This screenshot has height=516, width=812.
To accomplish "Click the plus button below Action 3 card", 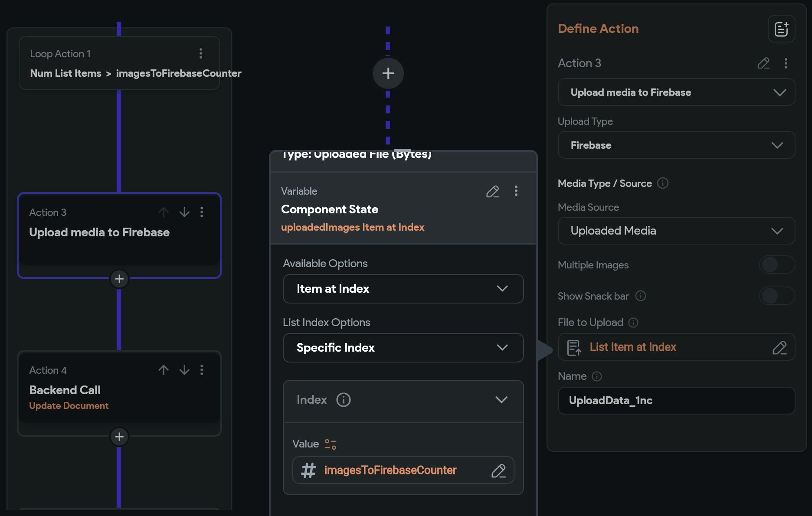I will coord(119,279).
